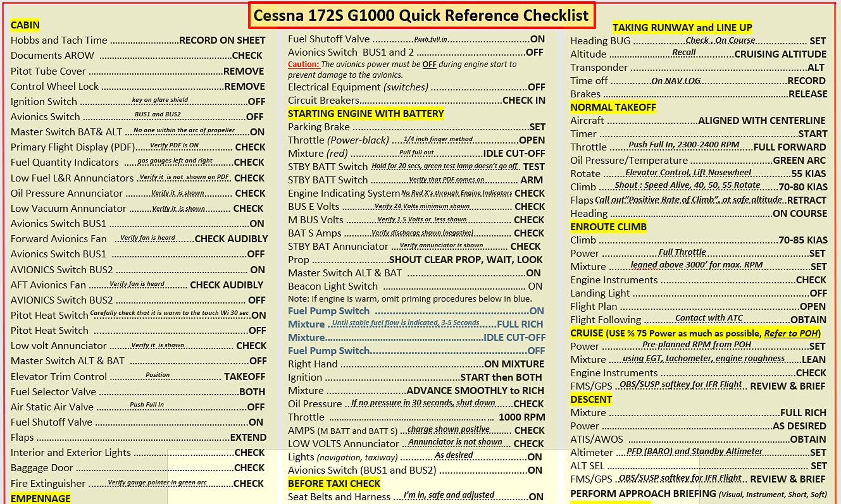Click the "Low Vacuum Annunciator" line
The image size is (841, 504).
coord(137,209)
